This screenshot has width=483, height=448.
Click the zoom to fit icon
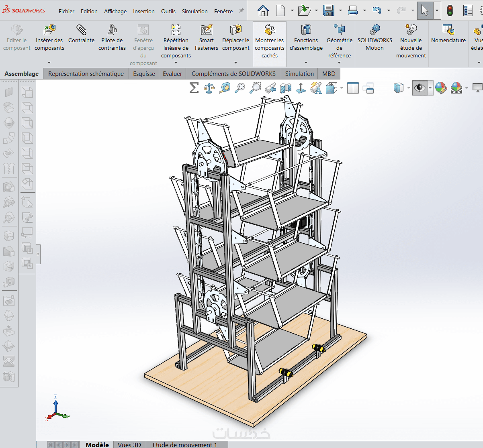(240, 88)
